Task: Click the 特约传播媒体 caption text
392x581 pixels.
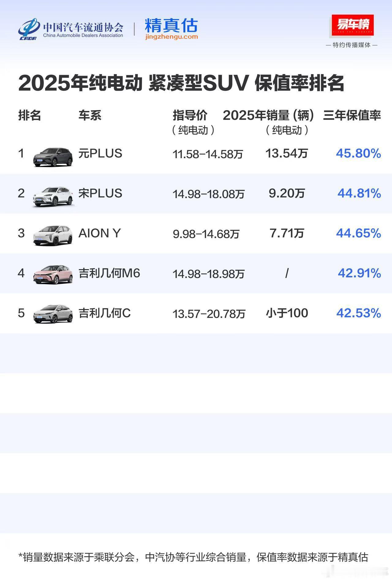Action: coord(352,45)
